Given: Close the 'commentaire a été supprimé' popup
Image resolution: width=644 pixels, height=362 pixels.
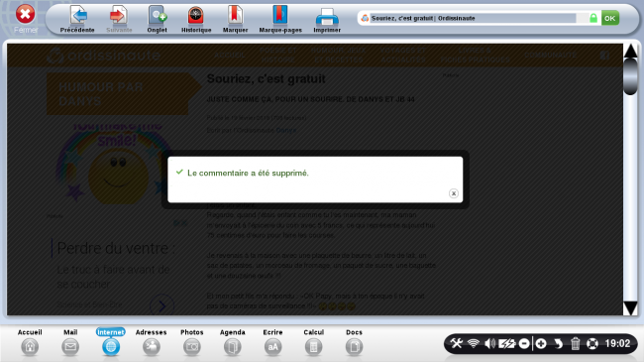Looking at the screenshot, I should (454, 193).
